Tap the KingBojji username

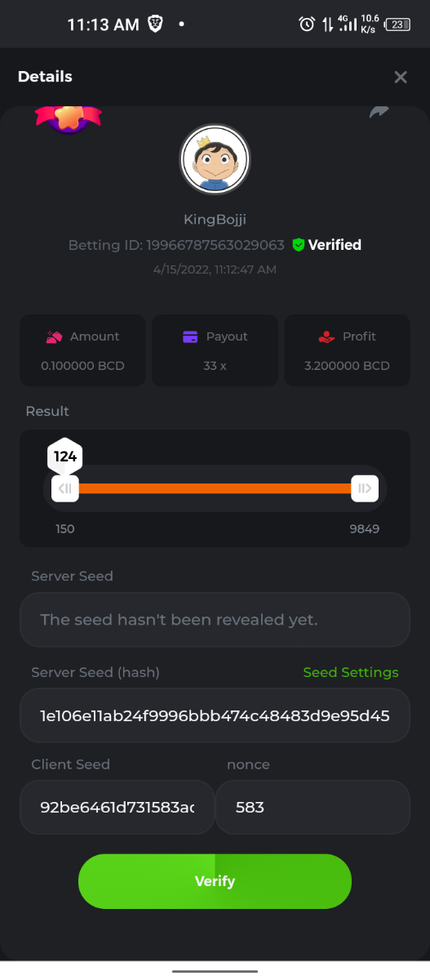pyautogui.click(x=215, y=220)
